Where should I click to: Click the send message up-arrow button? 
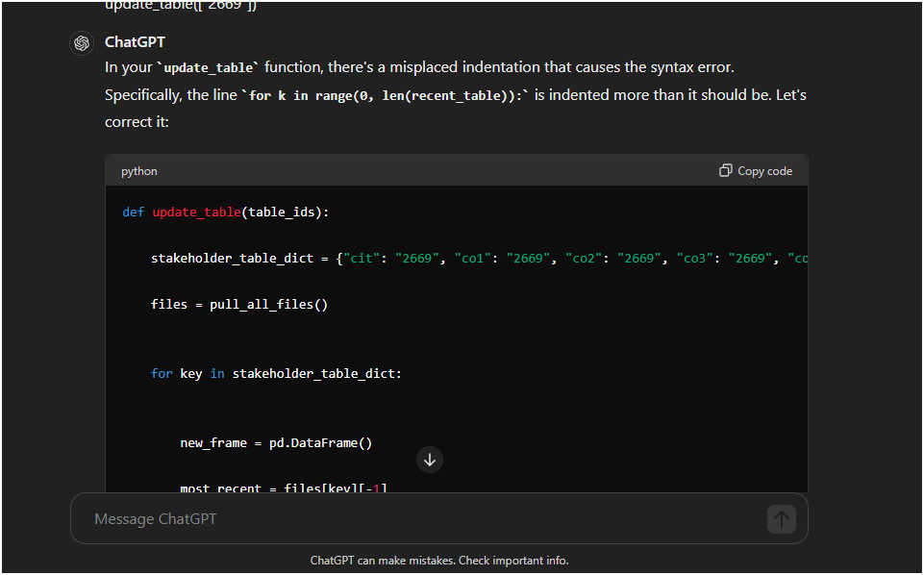(782, 519)
